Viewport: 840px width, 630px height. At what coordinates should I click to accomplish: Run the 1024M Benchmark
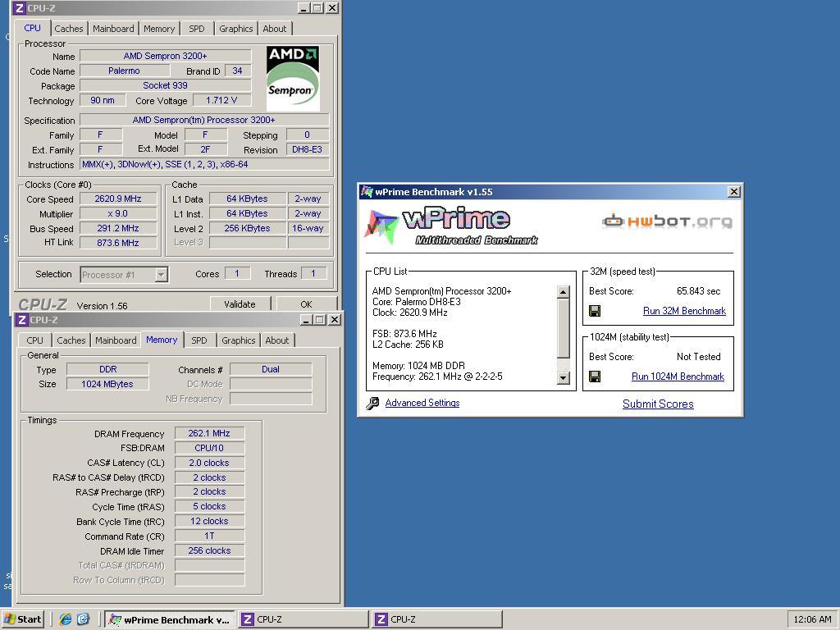[678, 377]
